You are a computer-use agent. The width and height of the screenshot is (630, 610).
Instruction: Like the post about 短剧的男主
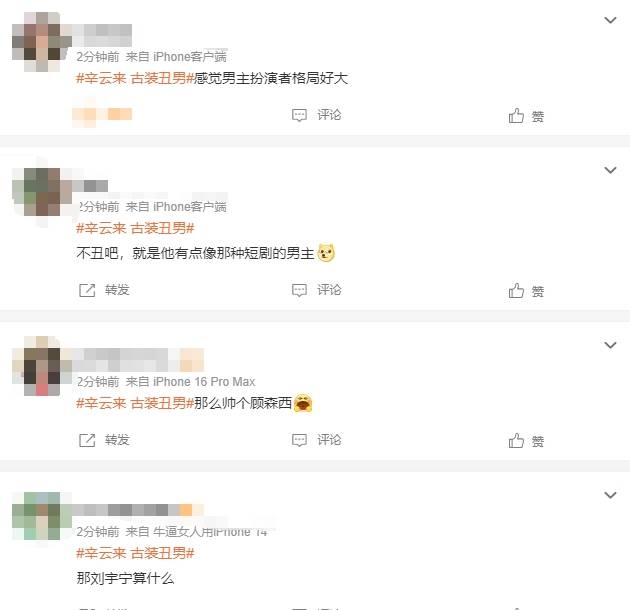point(516,291)
